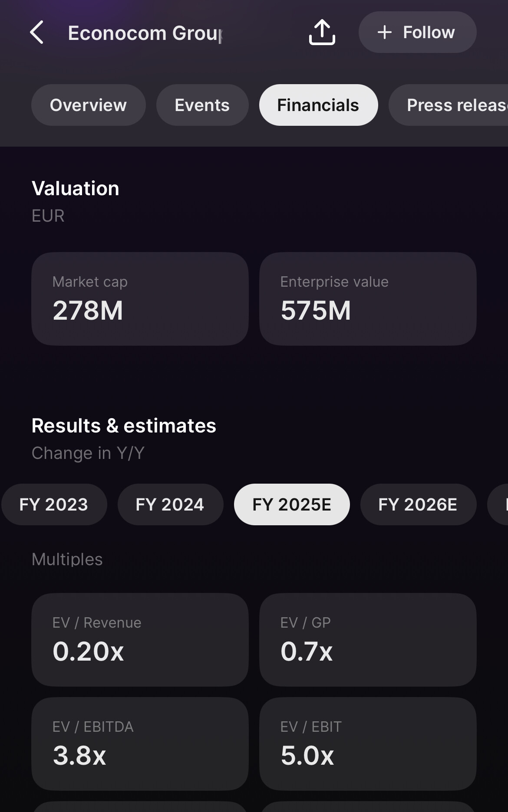Select the FY 2023 period
The width and height of the screenshot is (508, 812).
pyautogui.click(x=54, y=504)
